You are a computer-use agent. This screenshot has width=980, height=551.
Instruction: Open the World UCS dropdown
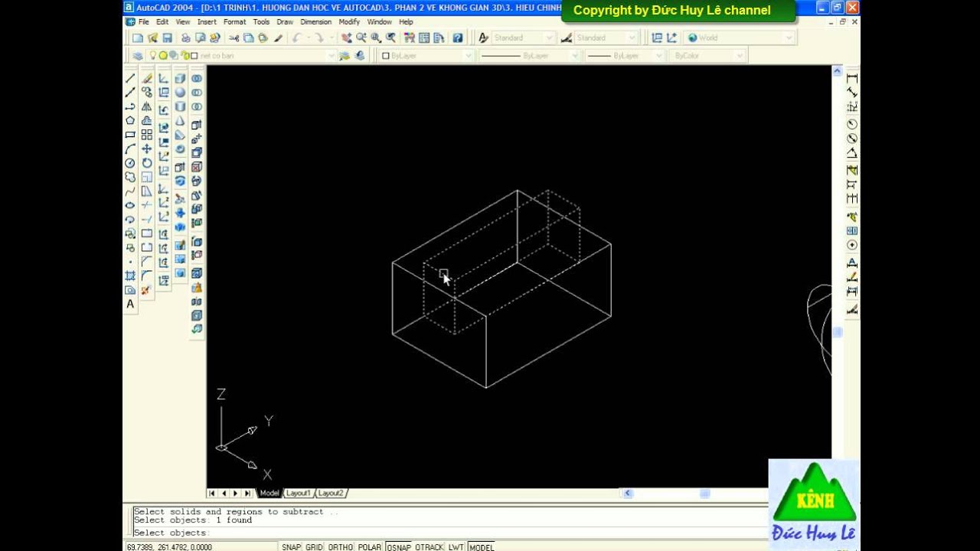click(790, 37)
